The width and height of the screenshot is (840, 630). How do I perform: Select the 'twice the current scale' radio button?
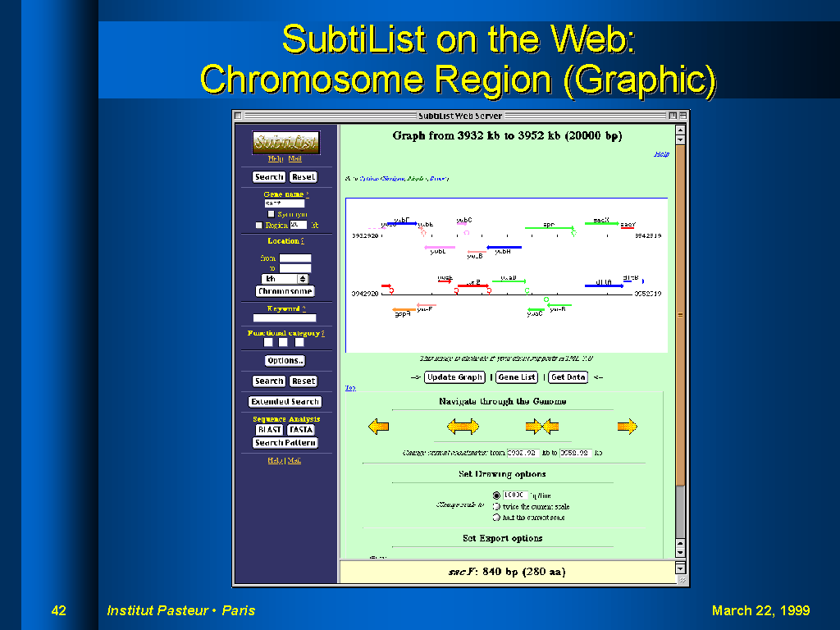coord(496,507)
